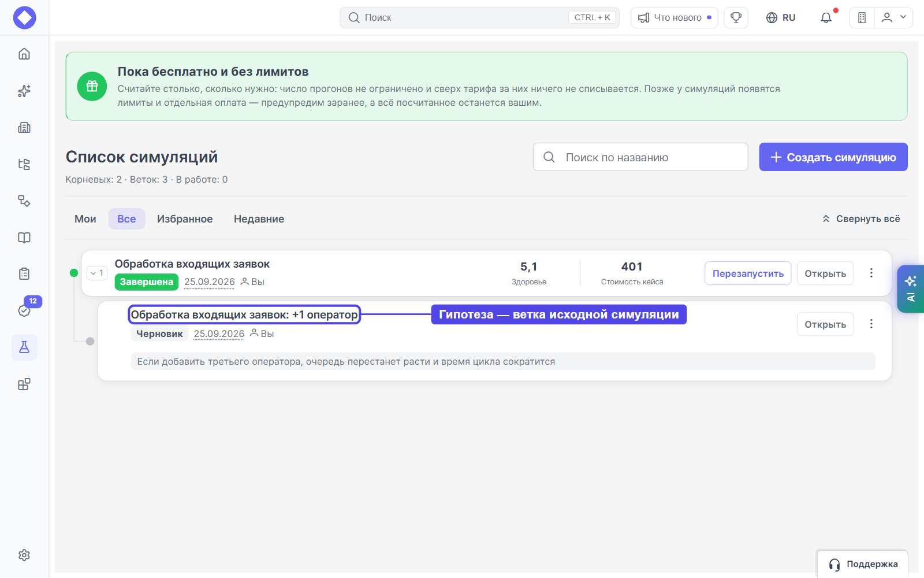Click the Поиск по названию field
Viewport: 924px width, 578px height.
(640, 157)
